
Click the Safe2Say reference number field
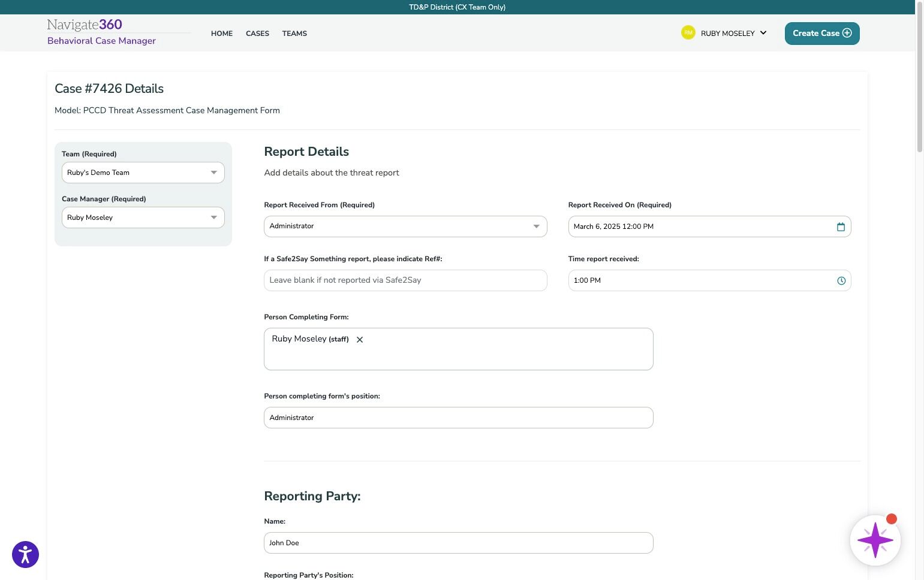(405, 280)
